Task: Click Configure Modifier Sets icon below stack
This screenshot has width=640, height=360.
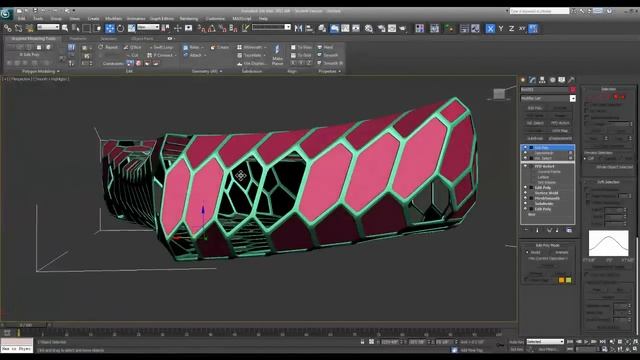Action: pos(569,230)
